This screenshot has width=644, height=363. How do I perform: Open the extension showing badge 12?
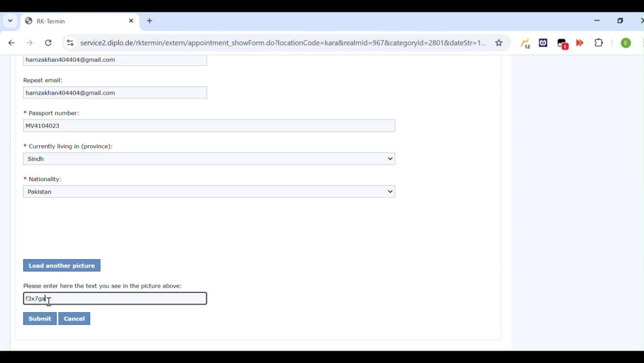(525, 43)
